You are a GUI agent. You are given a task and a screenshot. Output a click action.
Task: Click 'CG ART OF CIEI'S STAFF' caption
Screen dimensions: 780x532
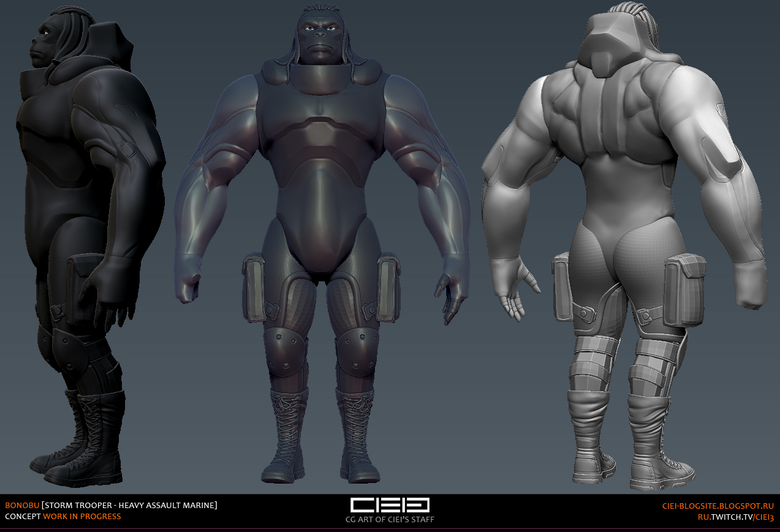coord(390,520)
